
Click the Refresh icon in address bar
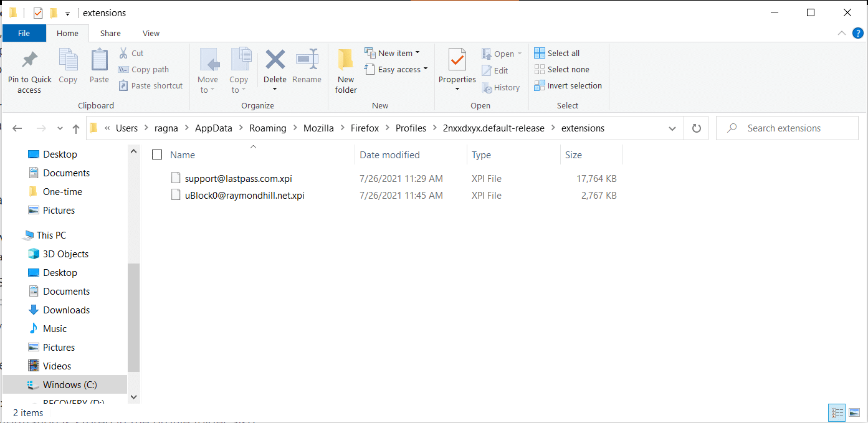coord(696,128)
